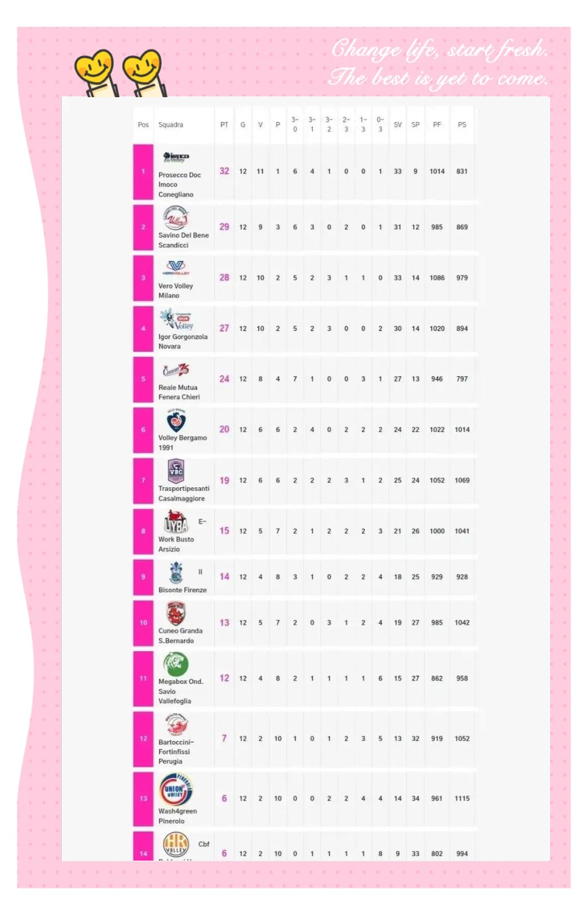Select the Cuneo Granda S.Bernardo crest
Screen dimensions: 588x915
point(176,613)
